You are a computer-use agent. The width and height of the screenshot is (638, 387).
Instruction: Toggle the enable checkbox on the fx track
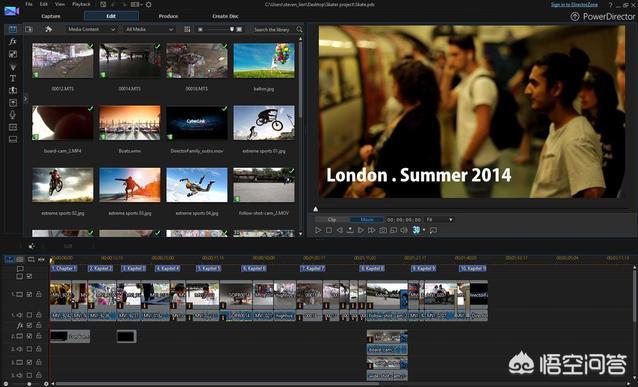pos(29,326)
